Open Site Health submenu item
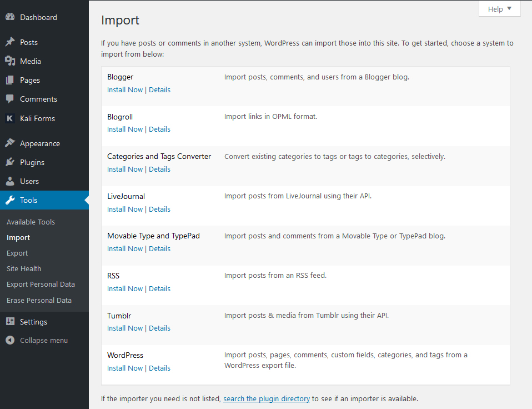This screenshot has height=409, width=532. point(24,269)
